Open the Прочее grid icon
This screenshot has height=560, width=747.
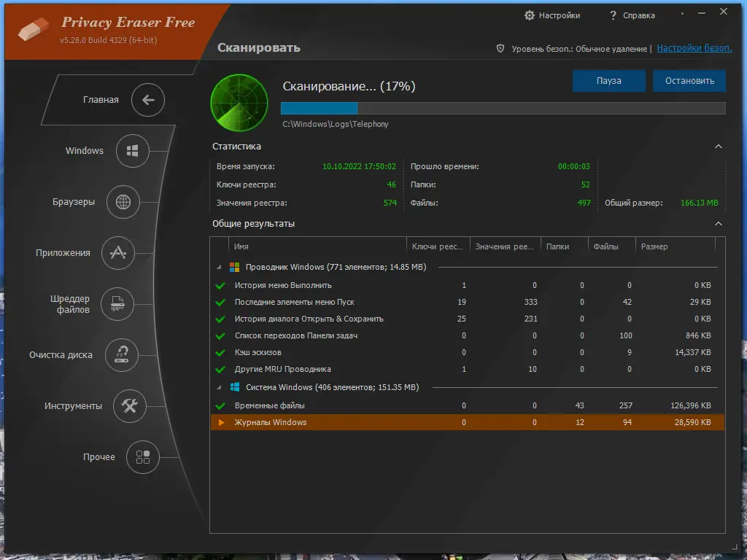tap(143, 457)
